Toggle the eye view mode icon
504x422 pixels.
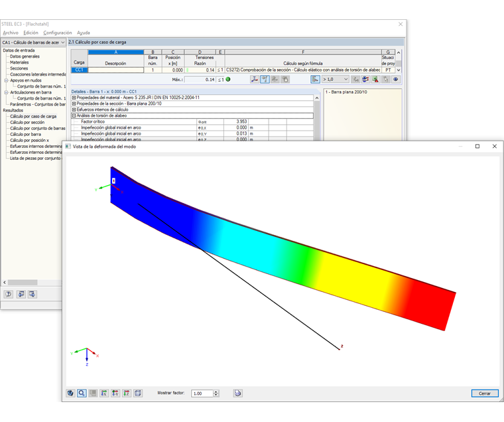(396, 79)
